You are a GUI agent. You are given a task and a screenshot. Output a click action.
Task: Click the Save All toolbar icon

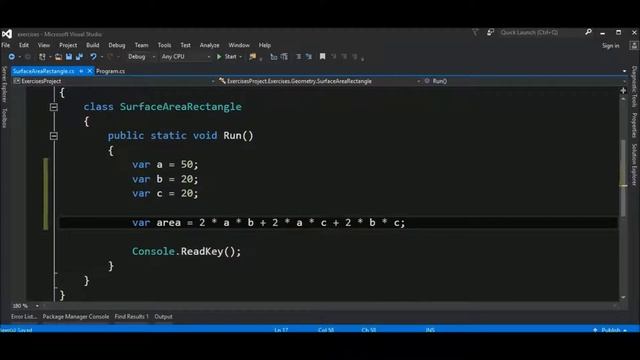pyautogui.click(x=79, y=57)
